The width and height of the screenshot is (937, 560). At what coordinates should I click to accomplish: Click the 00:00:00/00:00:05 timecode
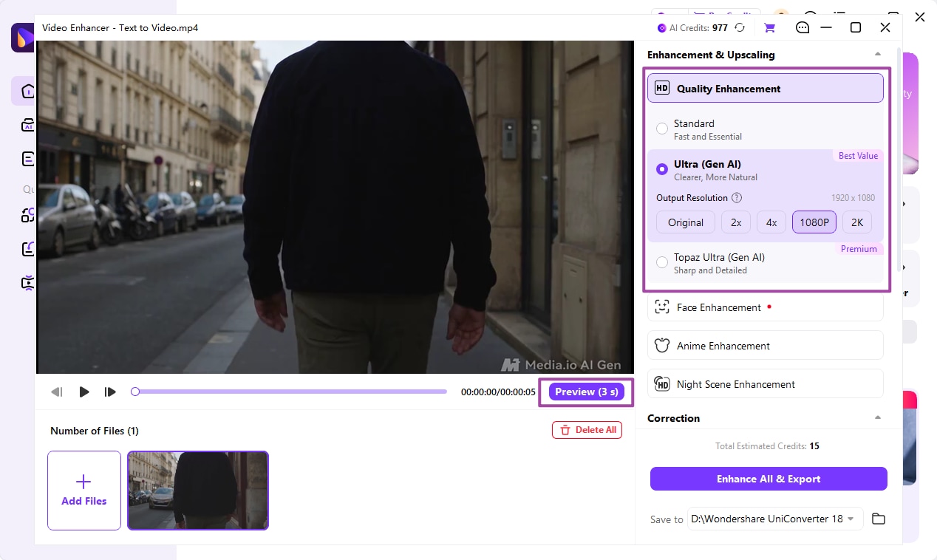(498, 392)
